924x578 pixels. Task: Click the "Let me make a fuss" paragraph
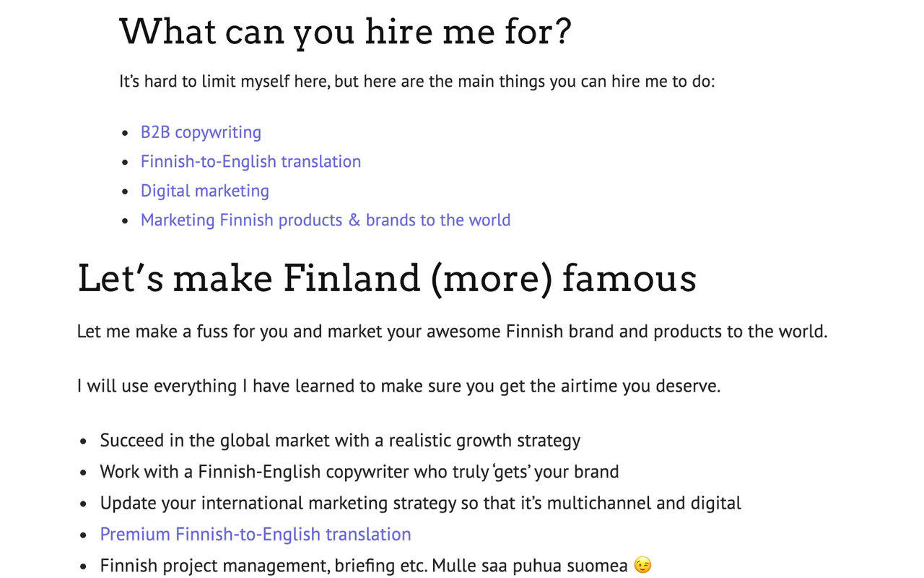tap(452, 332)
